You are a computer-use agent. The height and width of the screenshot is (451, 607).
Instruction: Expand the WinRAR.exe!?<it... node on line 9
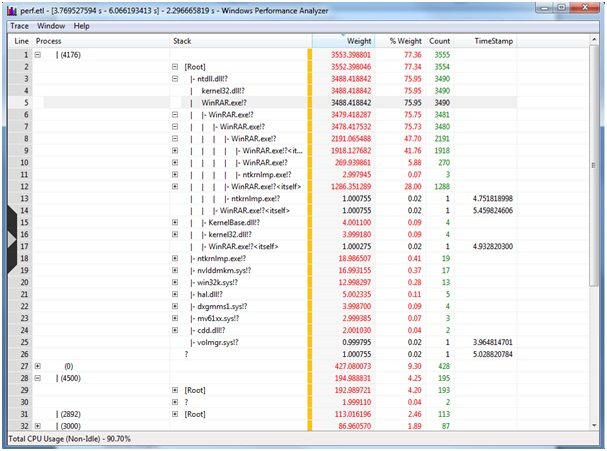click(x=175, y=151)
